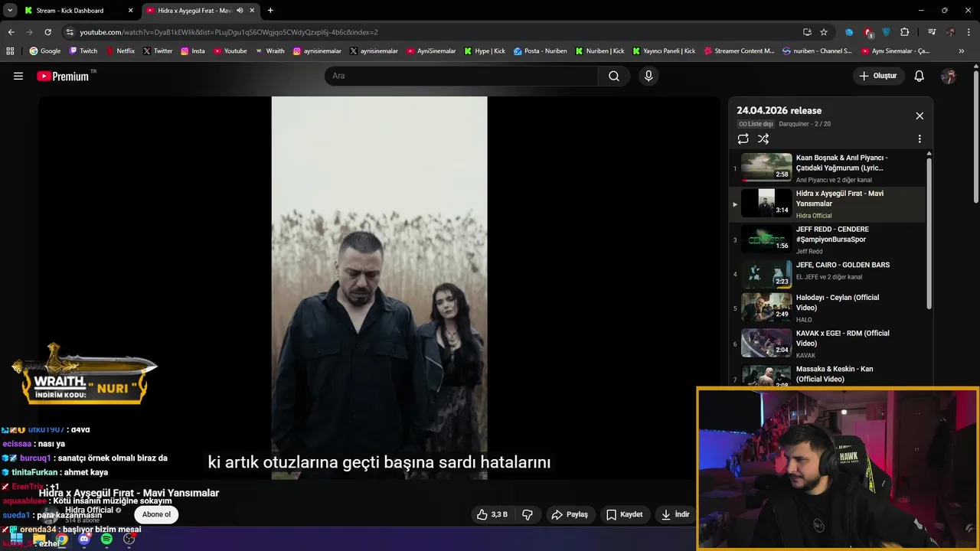Open the Streamer Content bookmark
Screen dimensions: 980x551
pos(739,51)
